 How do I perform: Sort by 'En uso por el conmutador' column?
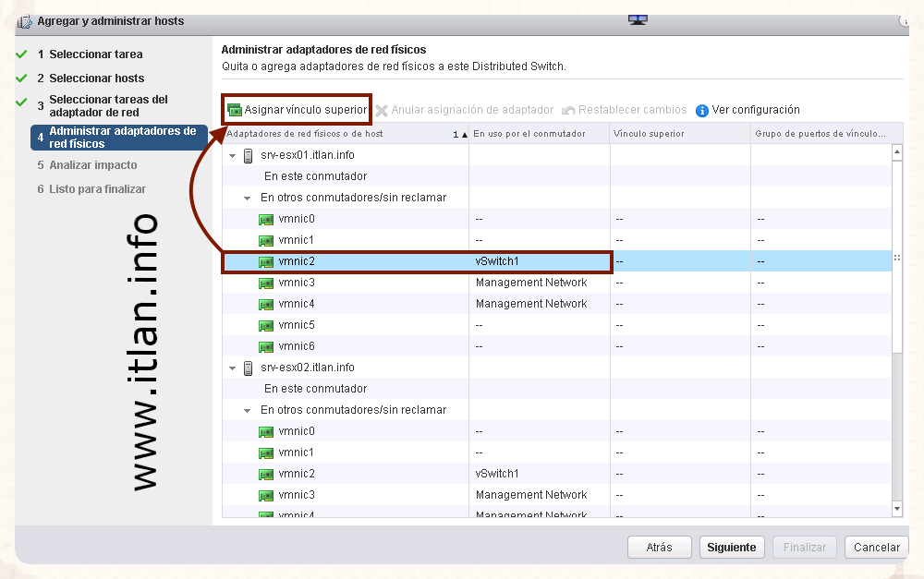(x=529, y=134)
